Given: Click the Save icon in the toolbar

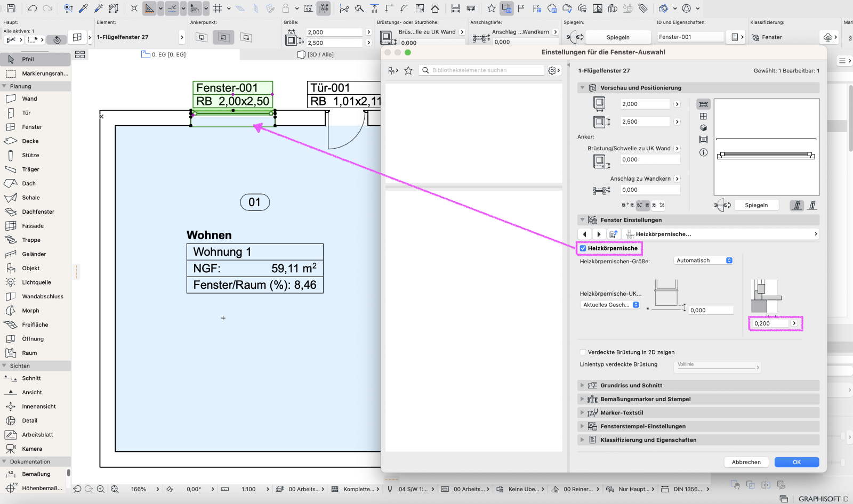Looking at the screenshot, I should (11, 9).
